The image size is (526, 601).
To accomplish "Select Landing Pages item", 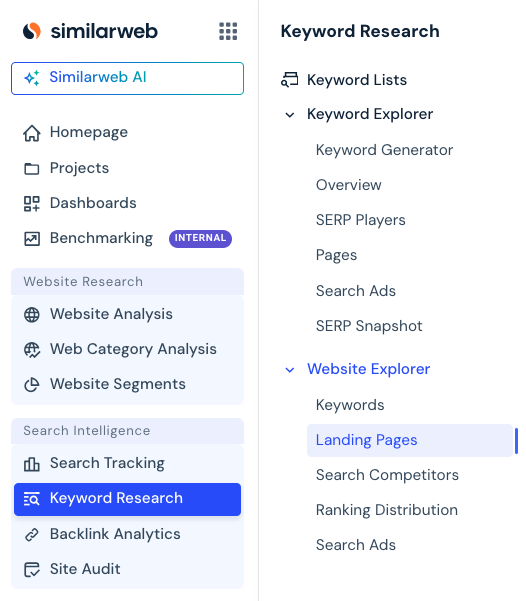I will (410, 440).
